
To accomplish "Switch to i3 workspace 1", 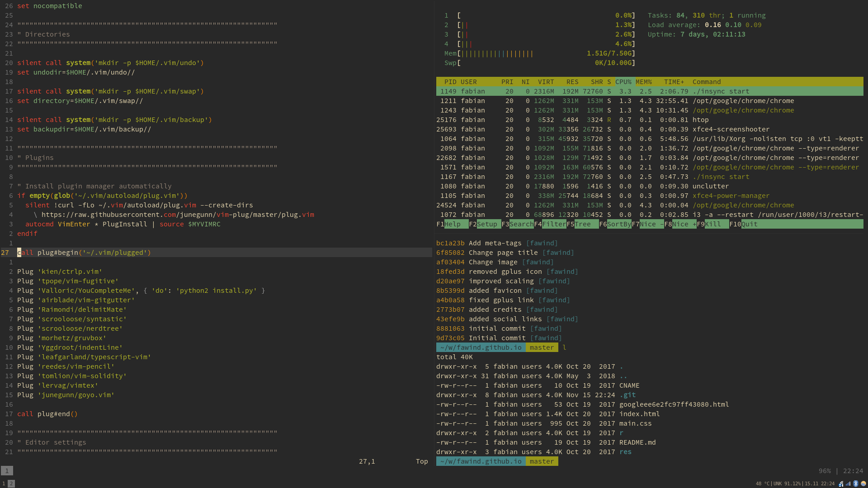I will 4,483.
